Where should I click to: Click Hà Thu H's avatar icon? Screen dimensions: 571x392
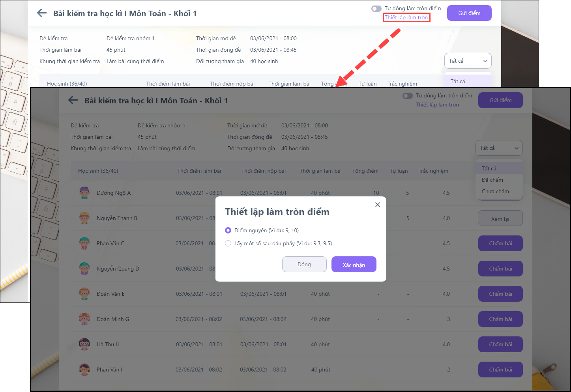click(x=84, y=344)
